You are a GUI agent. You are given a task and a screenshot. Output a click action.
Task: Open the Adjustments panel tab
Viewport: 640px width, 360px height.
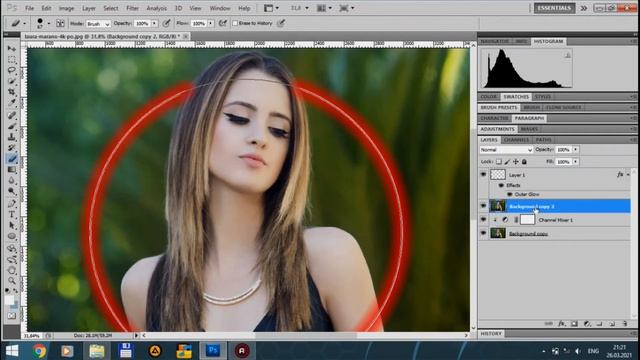click(497, 129)
